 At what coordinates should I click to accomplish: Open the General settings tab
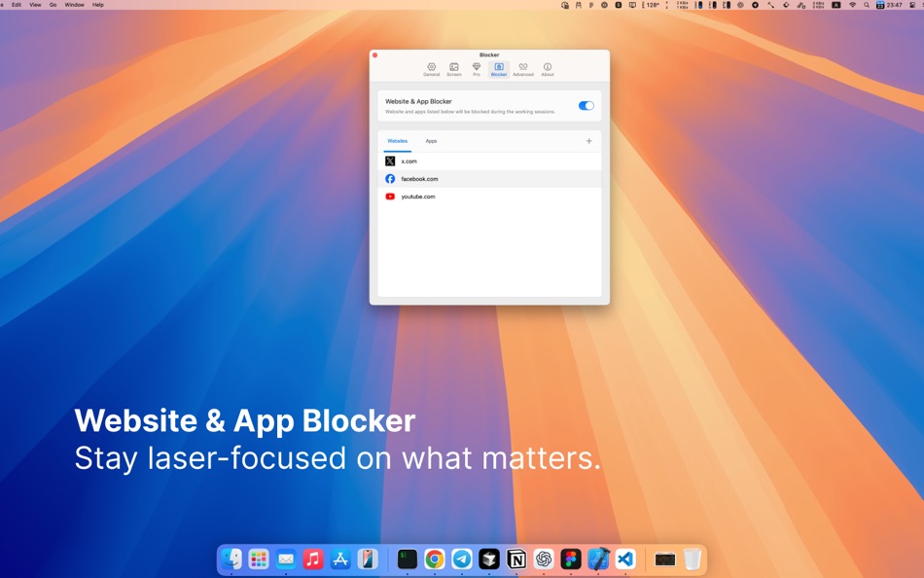431,70
